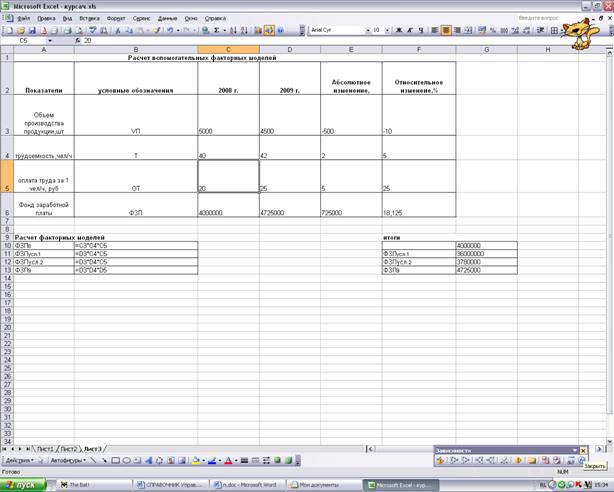614x492 pixels.
Task: Expand the Name Box cell reference dropdown
Action: pyautogui.click(x=65, y=41)
